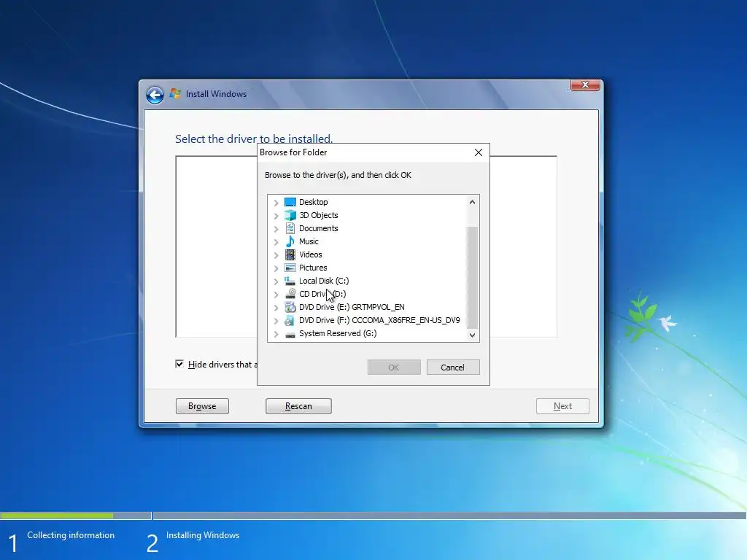Expand Local Disk (C:) node
The image size is (747, 560).
[x=276, y=281]
